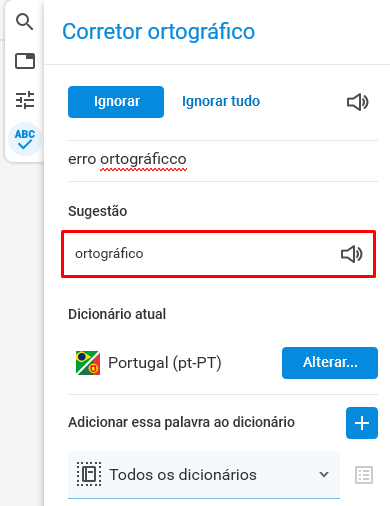Click the Portugal (pt-PT) dictionary label
390x506 pixels.
tap(165, 363)
